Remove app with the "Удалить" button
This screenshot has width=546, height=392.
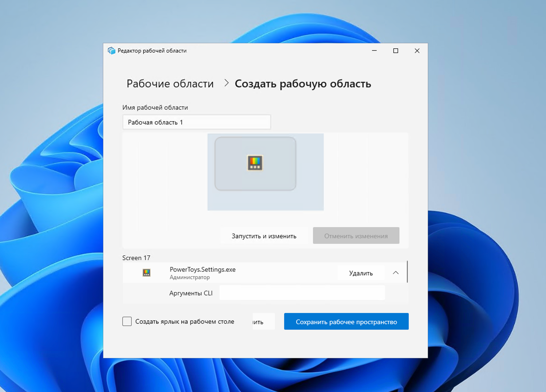(x=361, y=273)
